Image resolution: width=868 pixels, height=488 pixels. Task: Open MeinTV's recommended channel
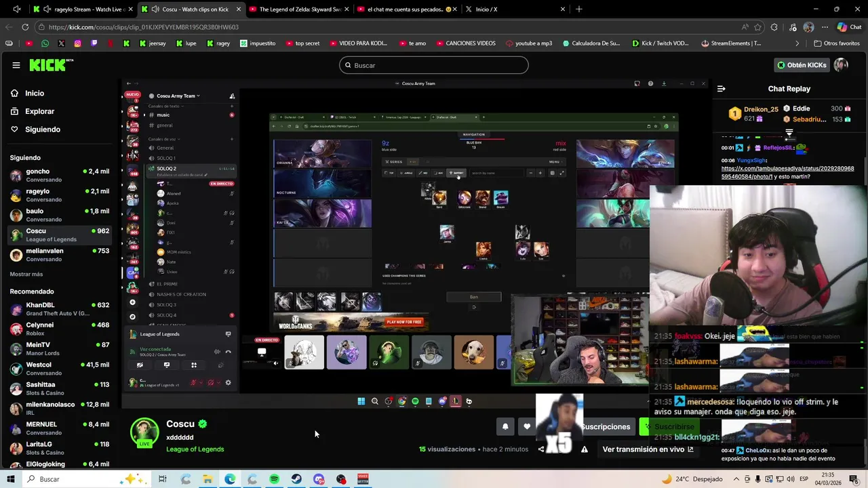click(x=59, y=348)
